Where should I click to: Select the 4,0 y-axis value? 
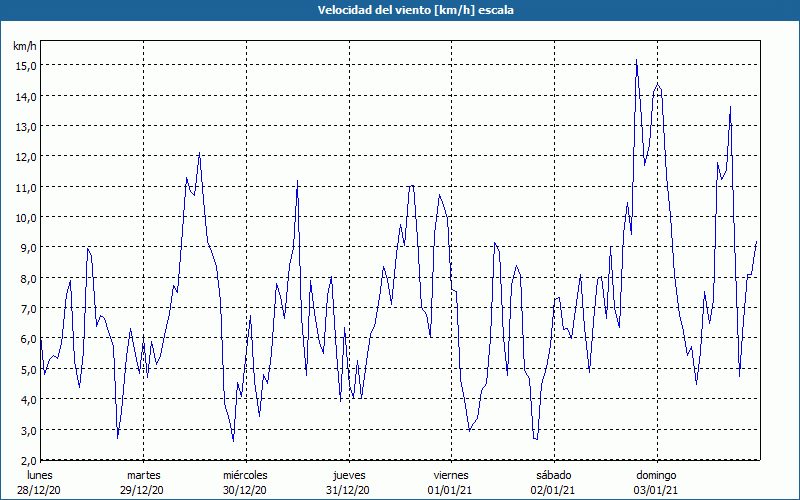28,399
